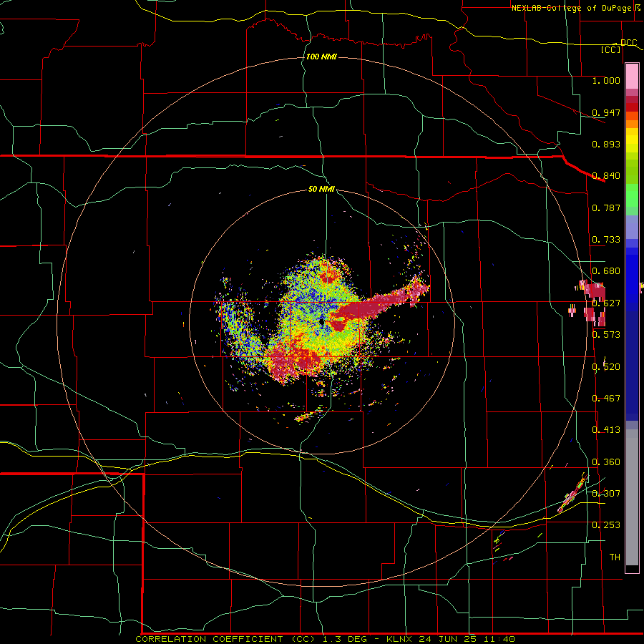Select the 100 NMI range ring label
This screenshot has height=644, width=644.
point(321,57)
